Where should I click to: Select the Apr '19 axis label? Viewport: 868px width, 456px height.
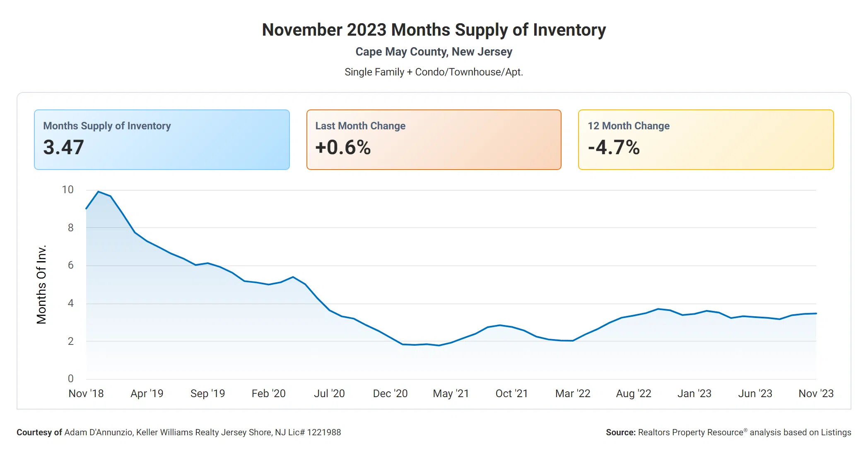tap(147, 393)
